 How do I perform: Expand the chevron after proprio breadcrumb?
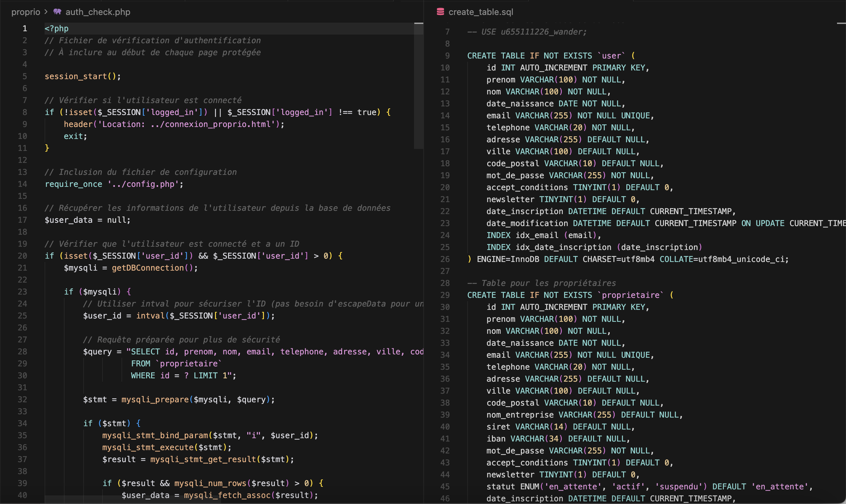point(46,12)
